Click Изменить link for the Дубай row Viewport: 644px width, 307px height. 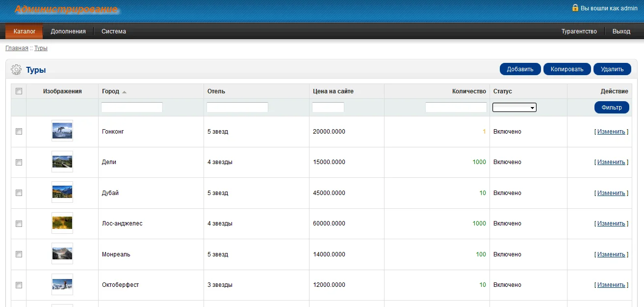pyautogui.click(x=611, y=193)
